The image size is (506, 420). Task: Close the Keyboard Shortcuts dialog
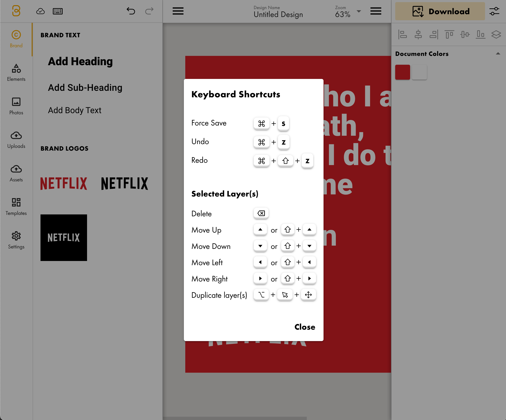click(305, 327)
